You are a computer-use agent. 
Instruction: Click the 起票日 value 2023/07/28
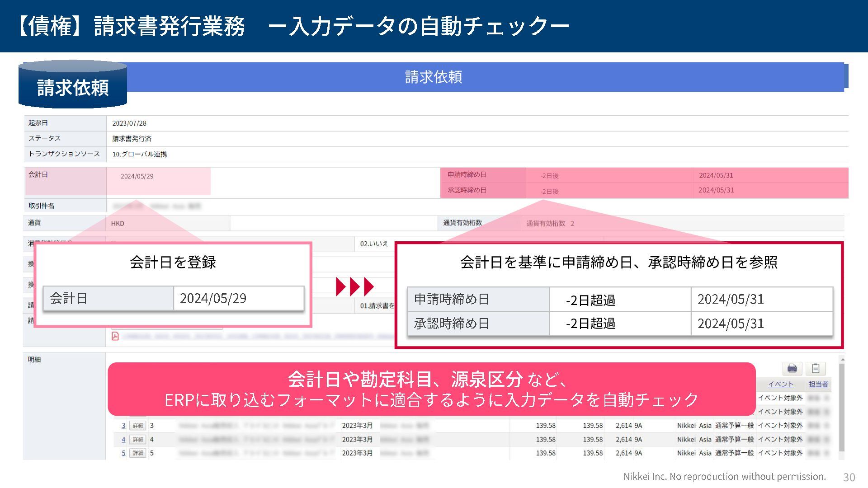click(x=129, y=123)
